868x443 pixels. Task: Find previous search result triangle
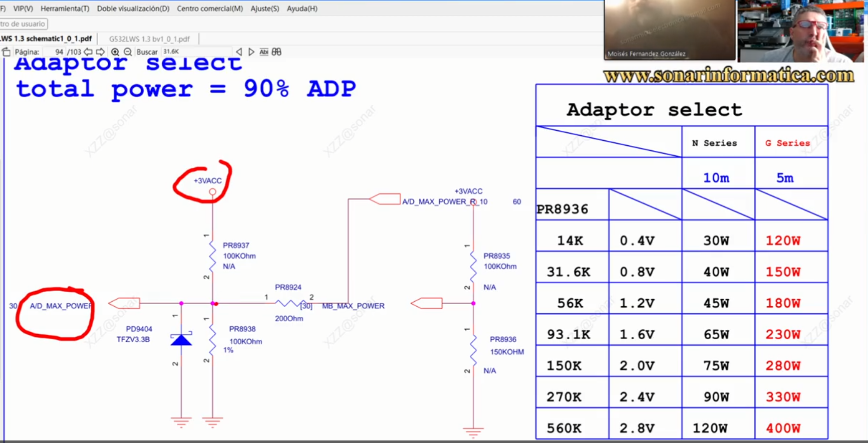239,52
